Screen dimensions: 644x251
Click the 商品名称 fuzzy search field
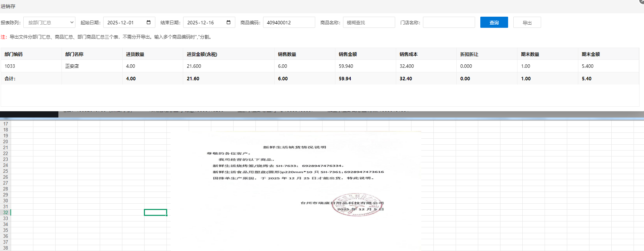coord(368,23)
